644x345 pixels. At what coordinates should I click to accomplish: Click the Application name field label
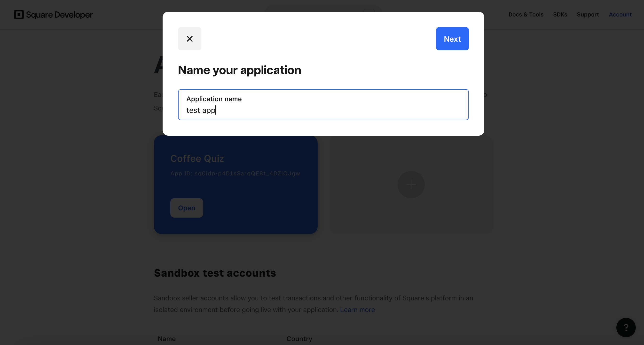(214, 99)
